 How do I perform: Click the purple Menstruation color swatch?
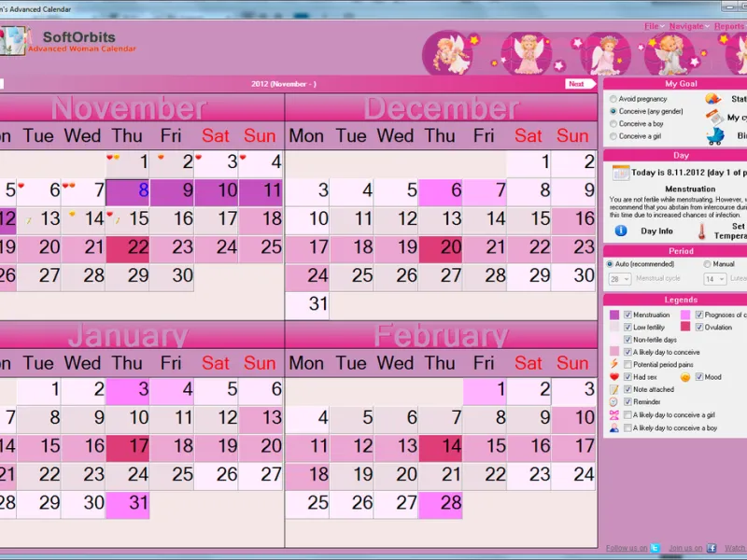[614, 315]
